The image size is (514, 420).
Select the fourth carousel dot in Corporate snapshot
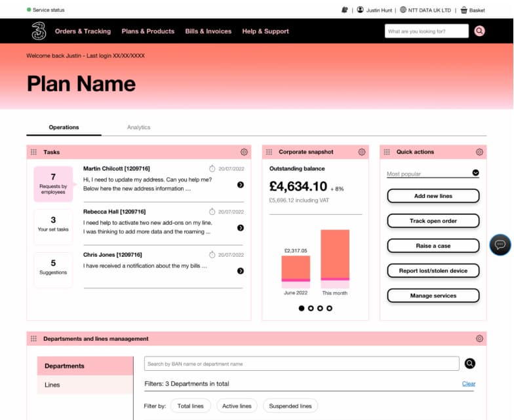[x=329, y=308]
